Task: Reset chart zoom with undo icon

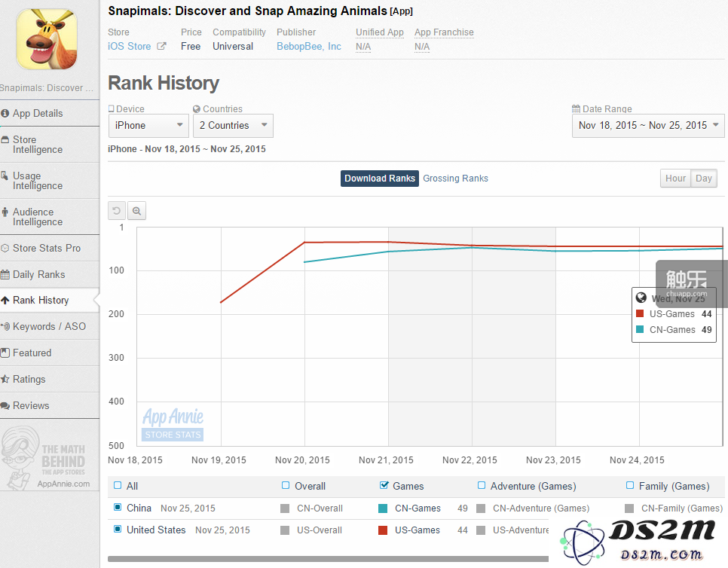Action: [x=117, y=211]
